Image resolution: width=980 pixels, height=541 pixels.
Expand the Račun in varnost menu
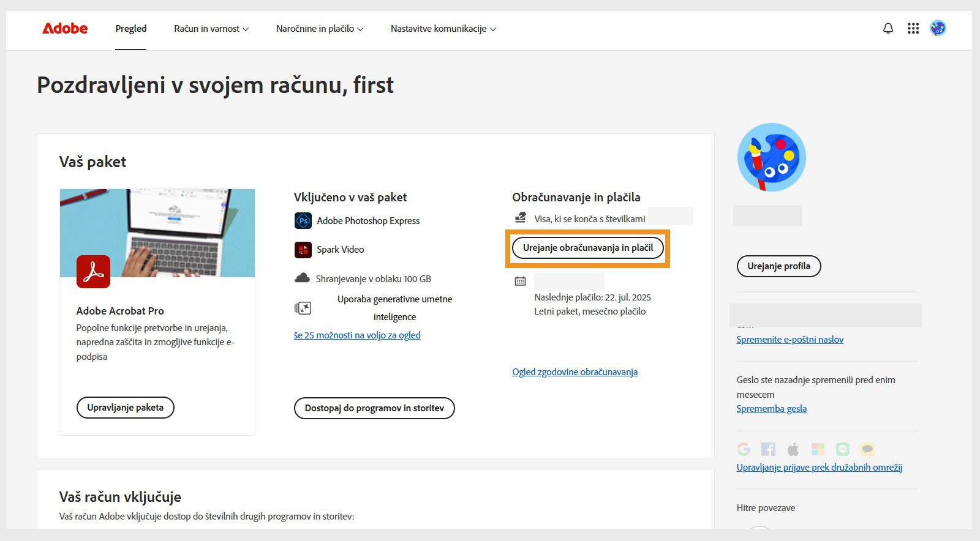pyautogui.click(x=211, y=29)
